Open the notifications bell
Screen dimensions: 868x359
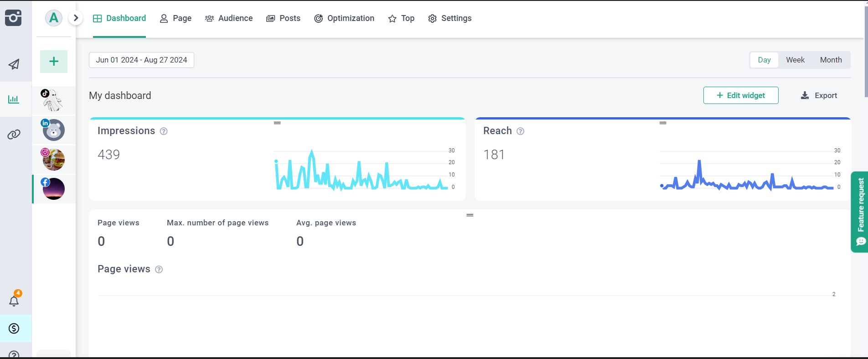(14, 301)
